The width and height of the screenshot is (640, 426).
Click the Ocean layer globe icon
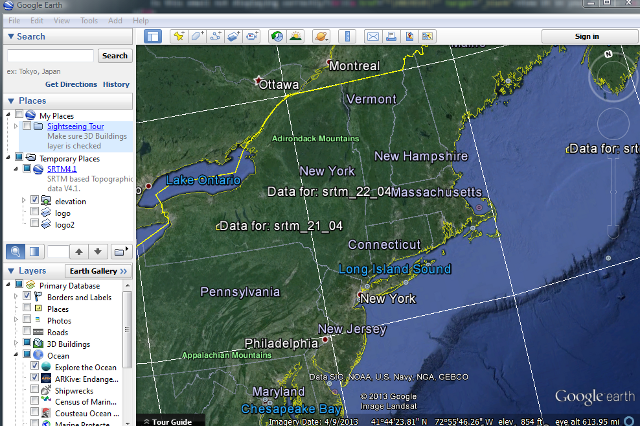click(38, 355)
